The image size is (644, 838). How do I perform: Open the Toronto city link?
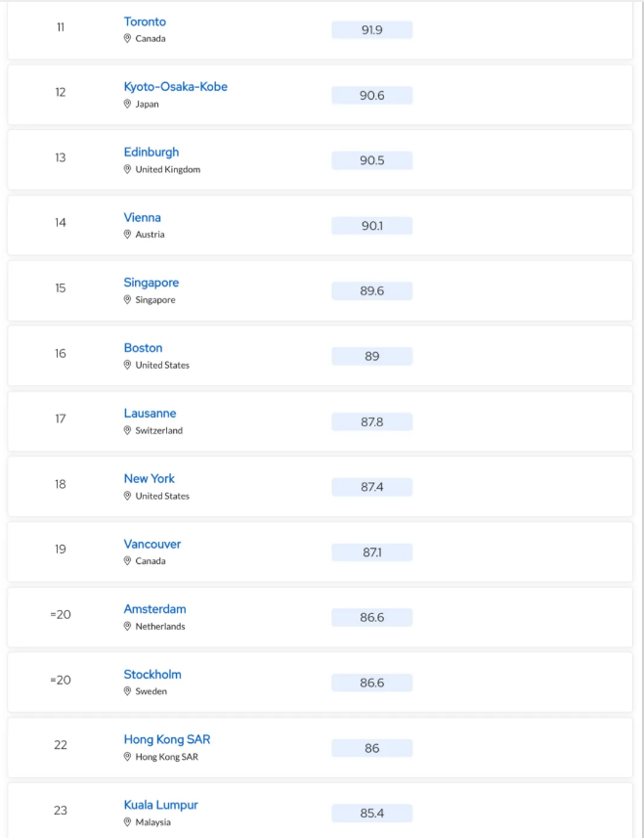pos(145,22)
